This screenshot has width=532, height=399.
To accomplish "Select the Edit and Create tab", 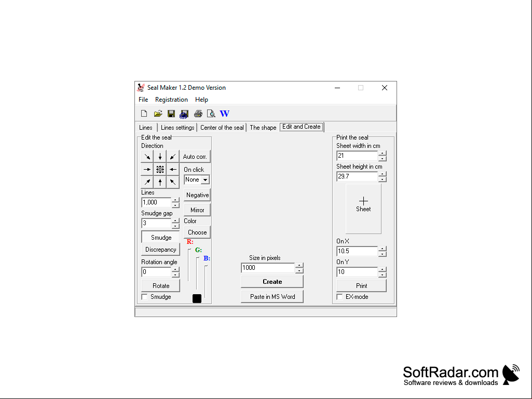I will 301,127.
